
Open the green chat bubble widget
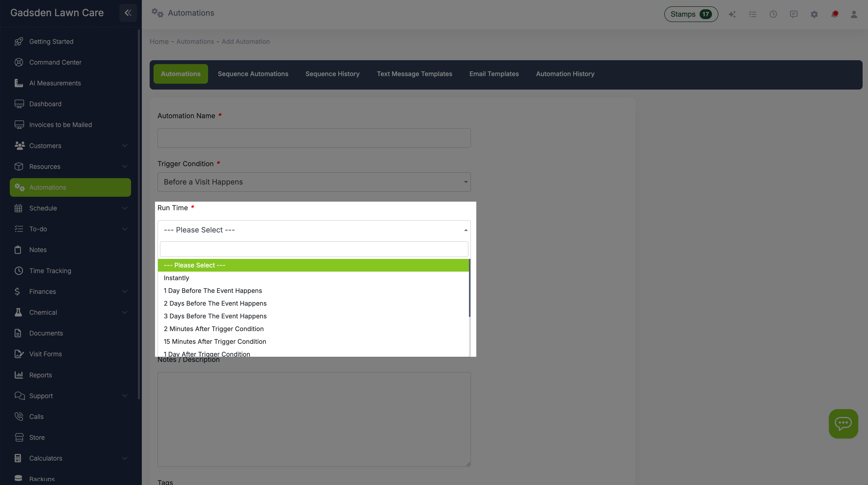click(843, 424)
